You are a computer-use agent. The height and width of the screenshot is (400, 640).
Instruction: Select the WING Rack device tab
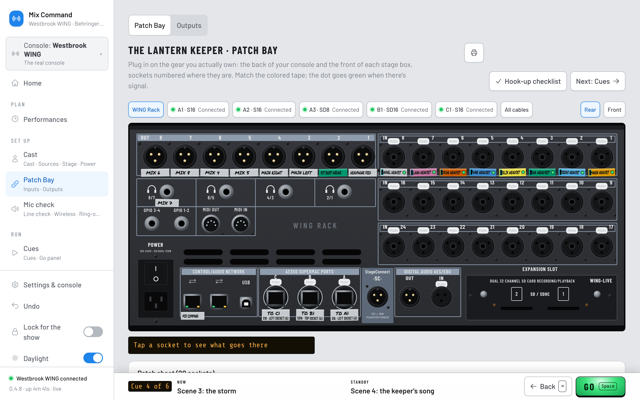pyautogui.click(x=146, y=109)
